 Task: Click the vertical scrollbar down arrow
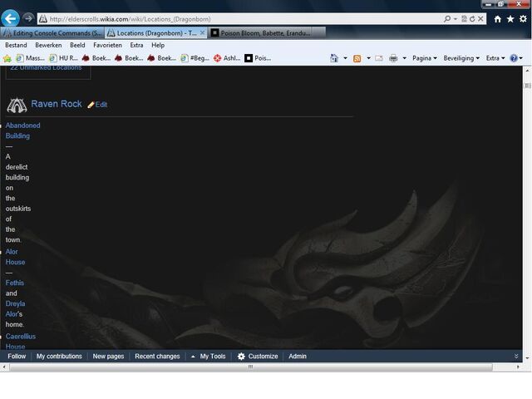[x=527, y=358]
